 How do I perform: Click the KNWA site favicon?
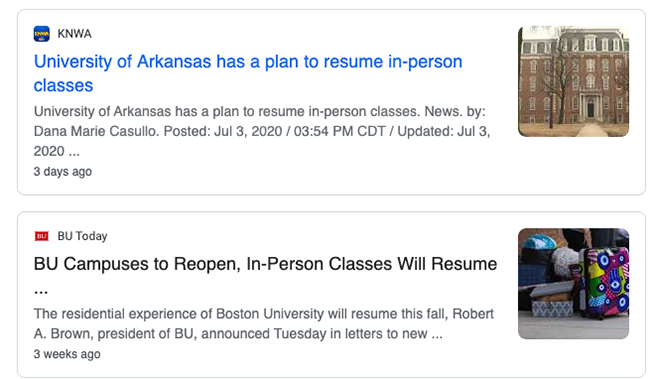pyautogui.click(x=41, y=34)
